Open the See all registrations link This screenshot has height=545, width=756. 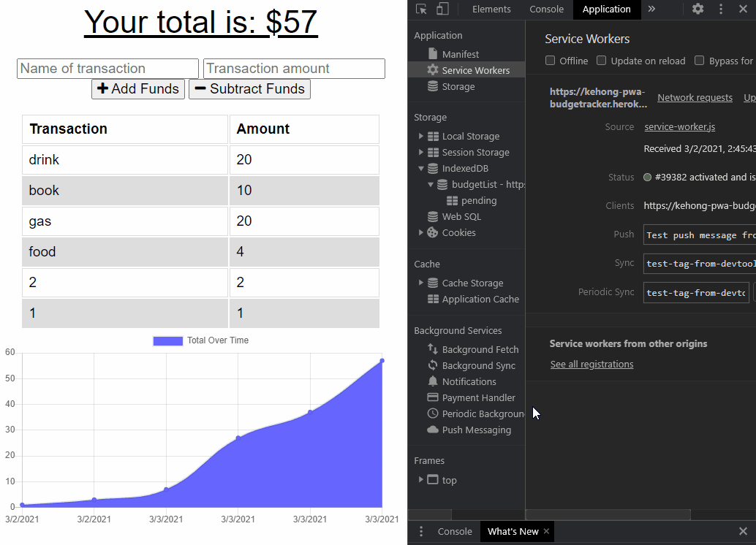(591, 364)
